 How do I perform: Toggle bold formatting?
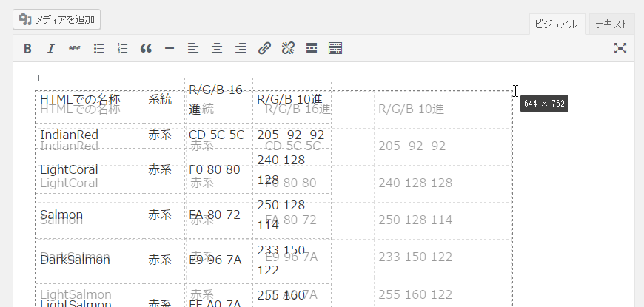pyautogui.click(x=27, y=49)
